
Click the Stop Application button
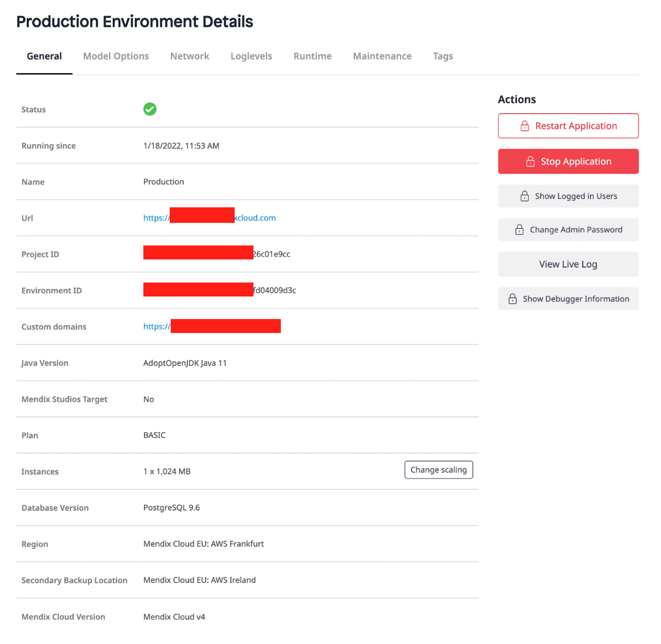click(568, 161)
